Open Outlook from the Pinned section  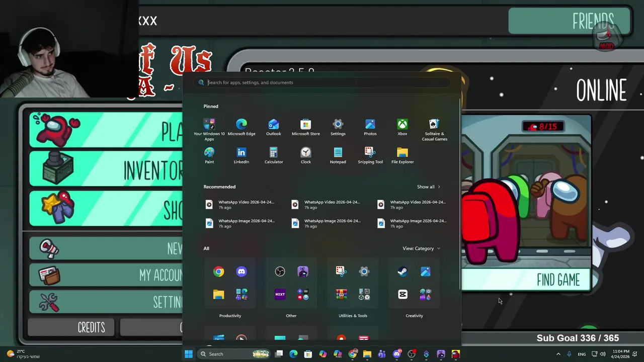(274, 127)
